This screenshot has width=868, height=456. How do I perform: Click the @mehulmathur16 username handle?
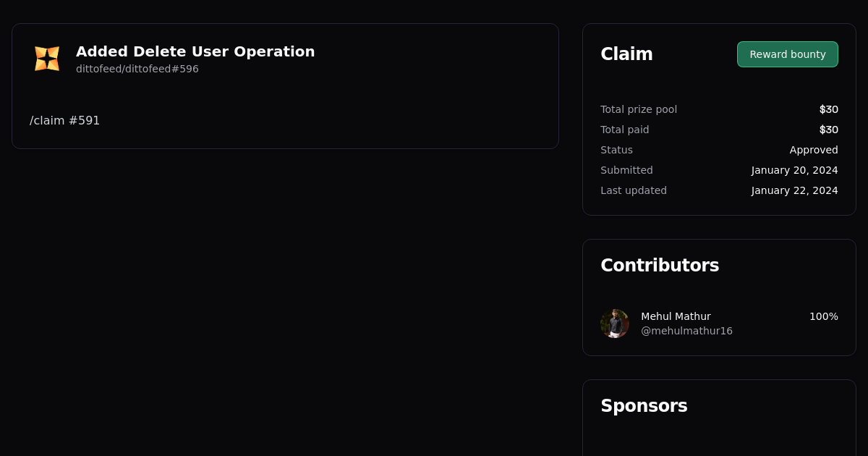click(x=686, y=330)
